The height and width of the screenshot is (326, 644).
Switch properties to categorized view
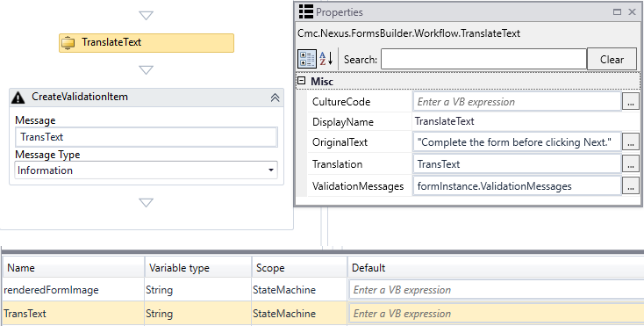[307, 59]
